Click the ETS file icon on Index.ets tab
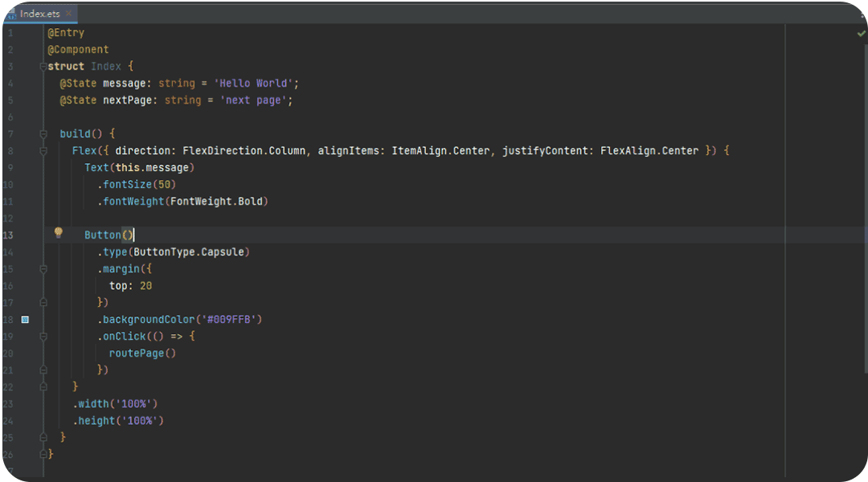The width and height of the screenshot is (868, 482). (10, 14)
